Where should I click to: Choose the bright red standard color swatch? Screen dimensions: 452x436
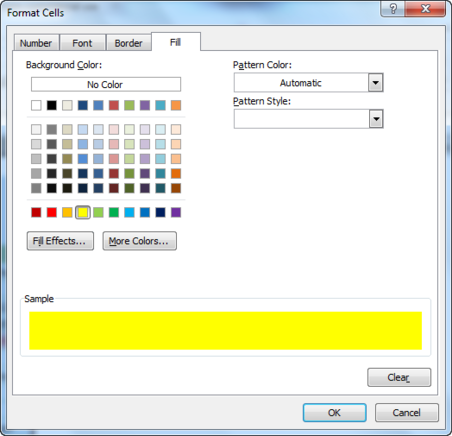(52, 212)
